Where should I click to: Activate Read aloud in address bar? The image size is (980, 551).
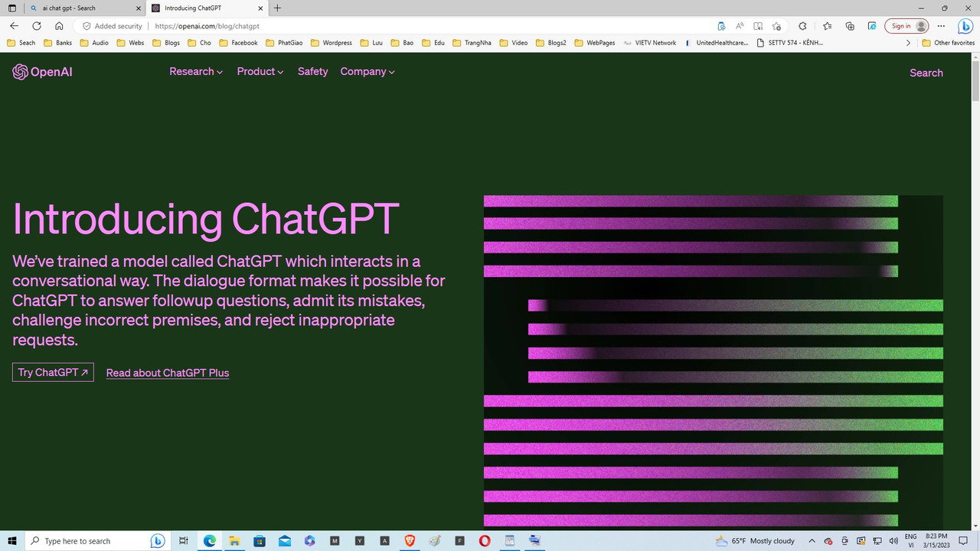[x=740, y=26]
